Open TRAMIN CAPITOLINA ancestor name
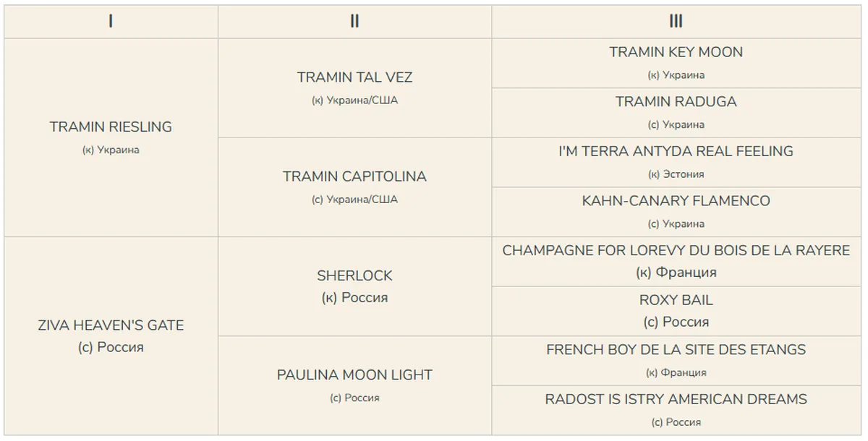 [x=354, y=176]
